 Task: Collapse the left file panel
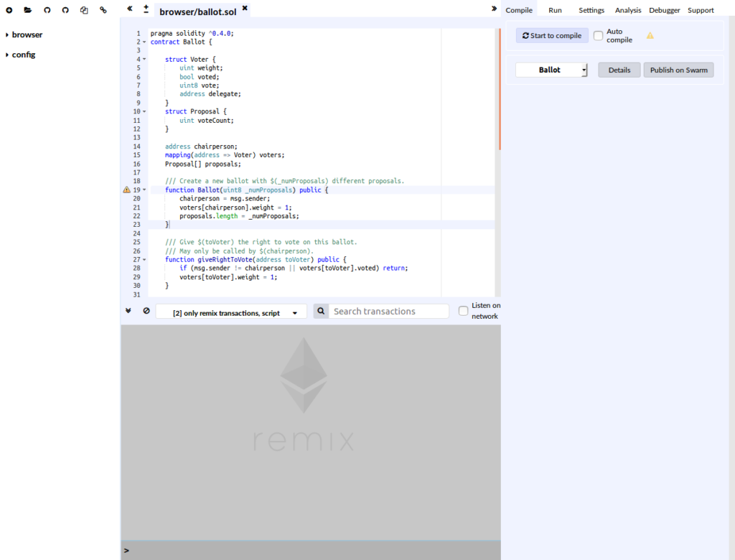click(130, 9)
